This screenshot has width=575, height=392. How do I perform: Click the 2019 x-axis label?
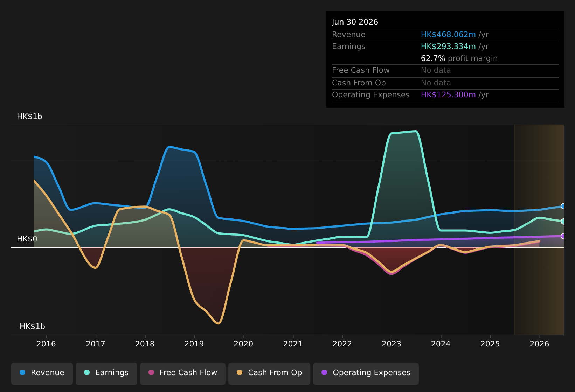pyautogui.click(x=194, y=344)
